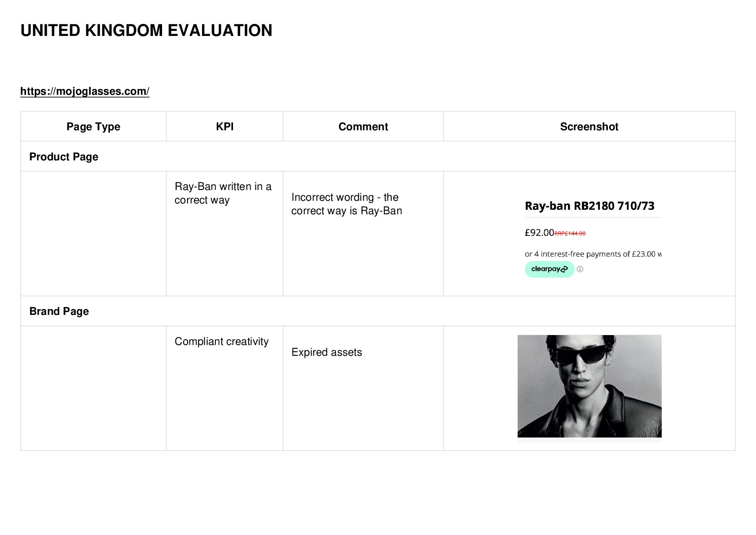Click the £92.00 price text

coord(539,233)
